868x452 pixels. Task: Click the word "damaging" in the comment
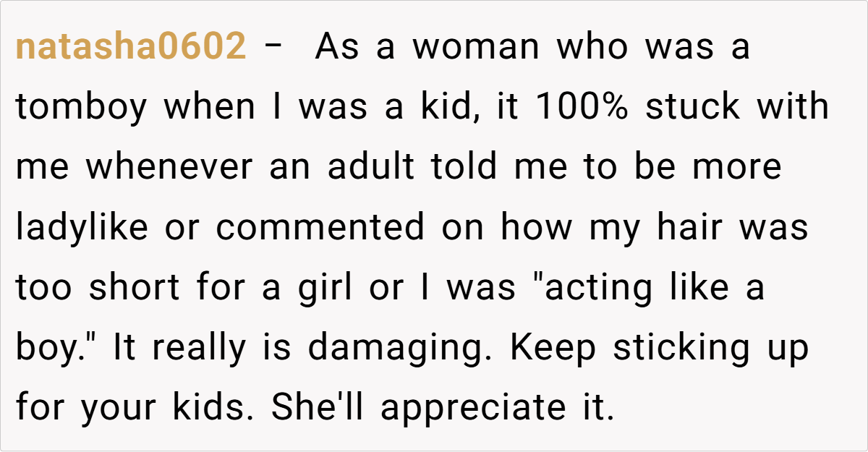402,348
